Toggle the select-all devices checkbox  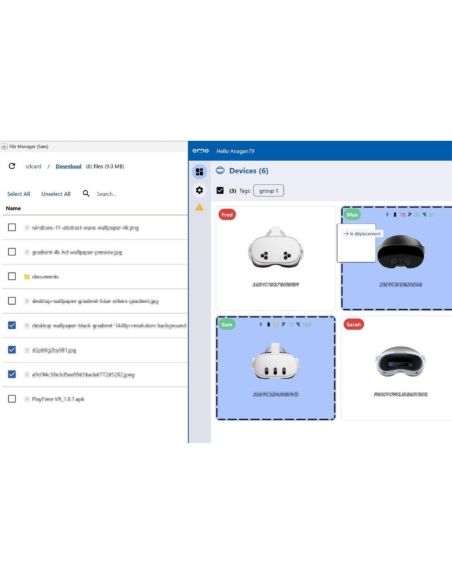click(220, 190)
